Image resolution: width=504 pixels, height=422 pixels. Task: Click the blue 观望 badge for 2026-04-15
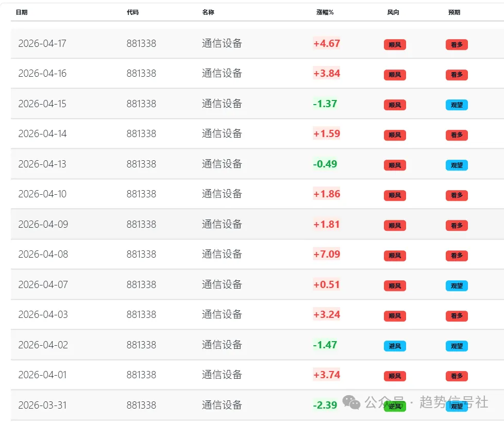click(457, 105)
